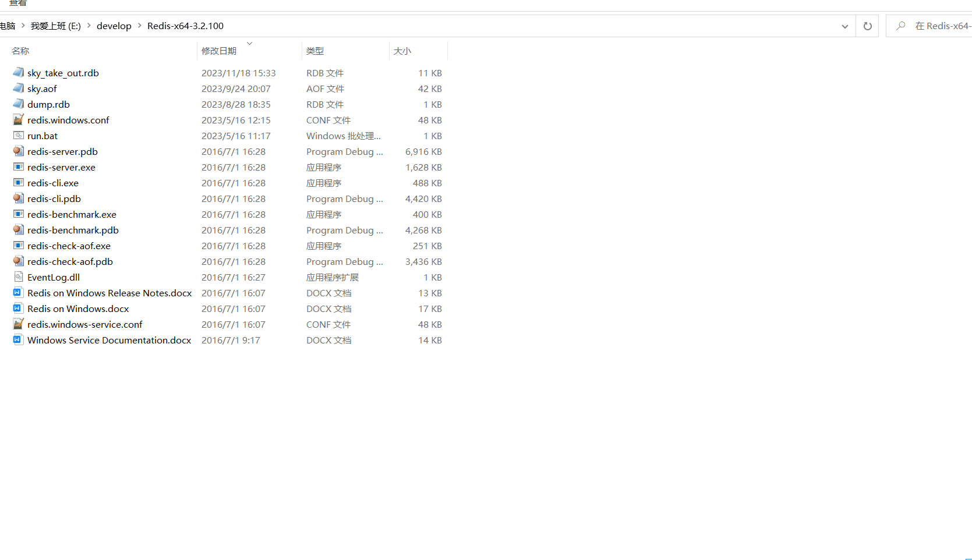Sort by the 类型 column header
Screen dimensions: 972x560
coord(315,51)
